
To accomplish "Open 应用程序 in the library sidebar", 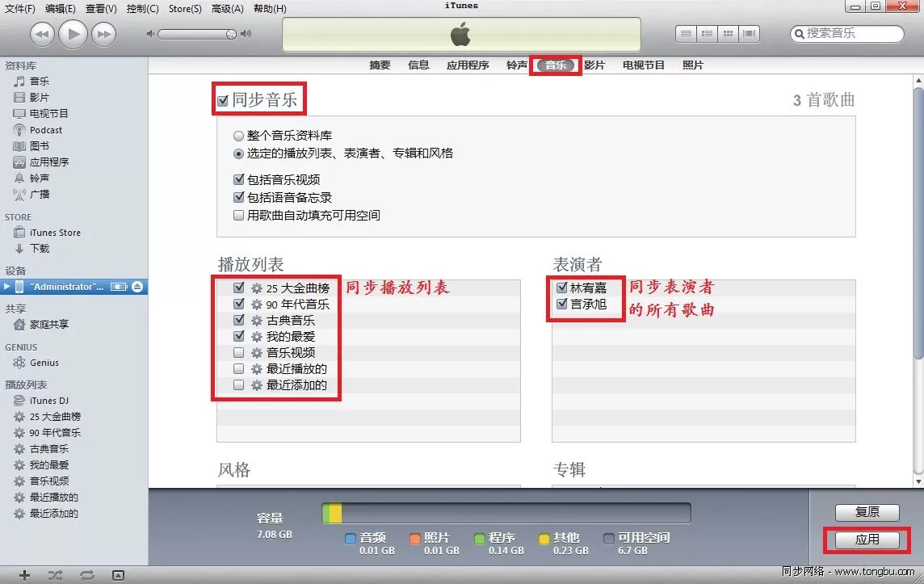I will click(x=49, y=162).
